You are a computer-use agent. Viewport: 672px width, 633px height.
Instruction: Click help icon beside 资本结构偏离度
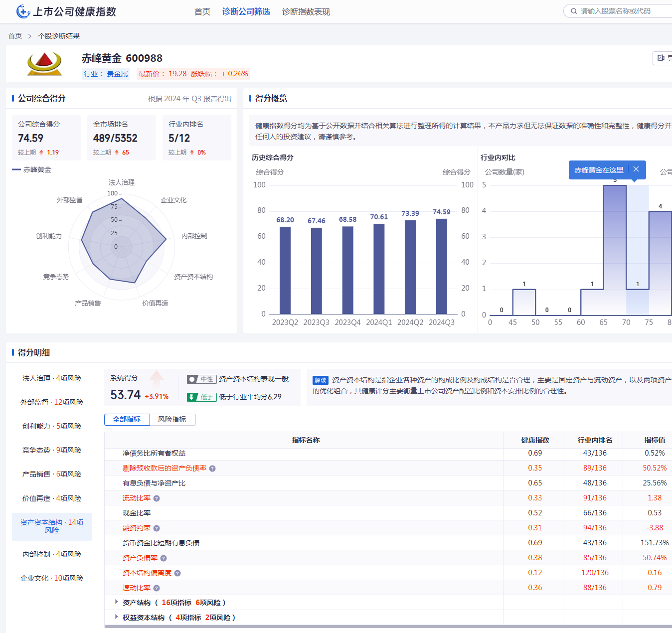tap(177, 573)
